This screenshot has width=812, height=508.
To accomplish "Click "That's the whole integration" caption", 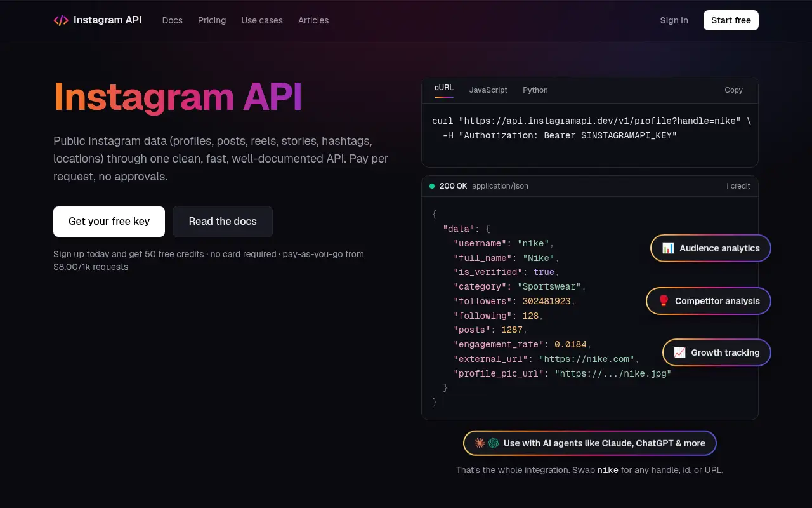I will coord(590,471).
